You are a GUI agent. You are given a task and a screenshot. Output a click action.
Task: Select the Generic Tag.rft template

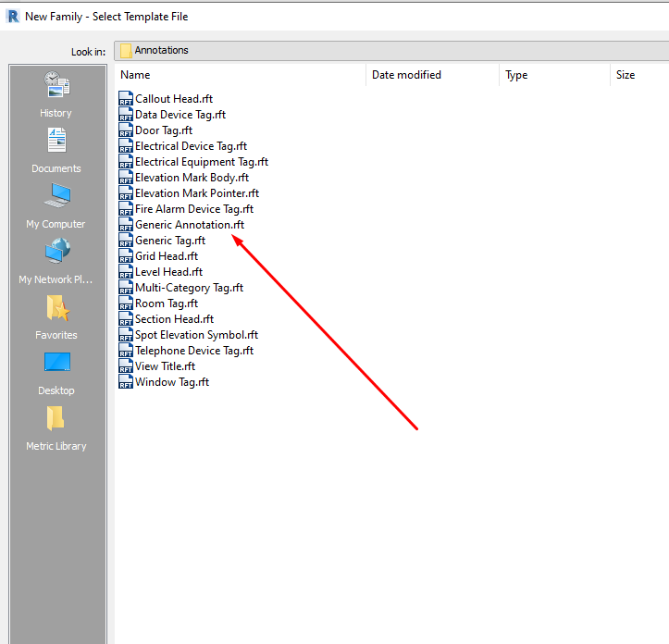(170, 241)
